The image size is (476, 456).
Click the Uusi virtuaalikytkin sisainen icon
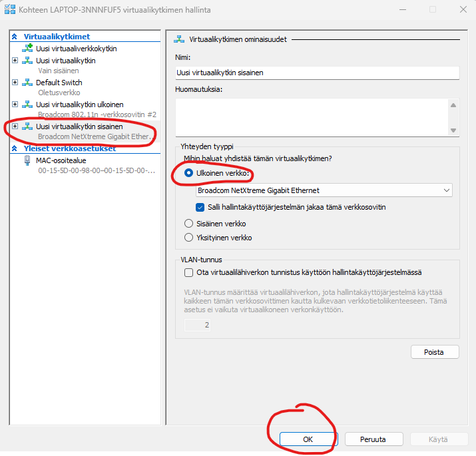27,126
